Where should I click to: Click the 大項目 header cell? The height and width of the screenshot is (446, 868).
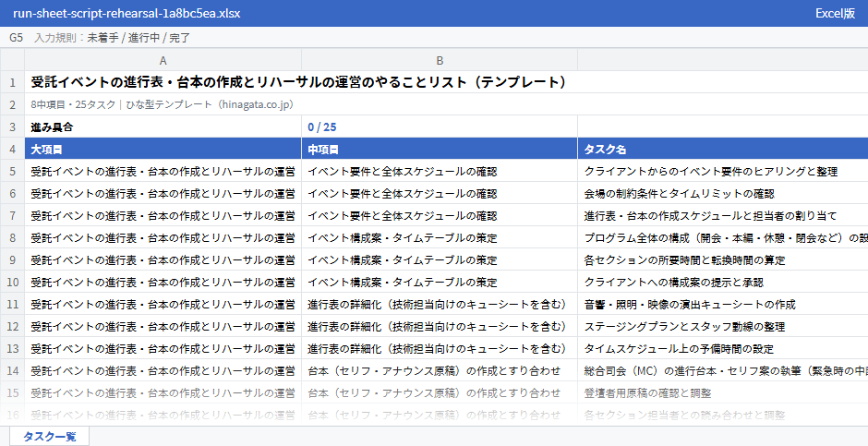163,149
